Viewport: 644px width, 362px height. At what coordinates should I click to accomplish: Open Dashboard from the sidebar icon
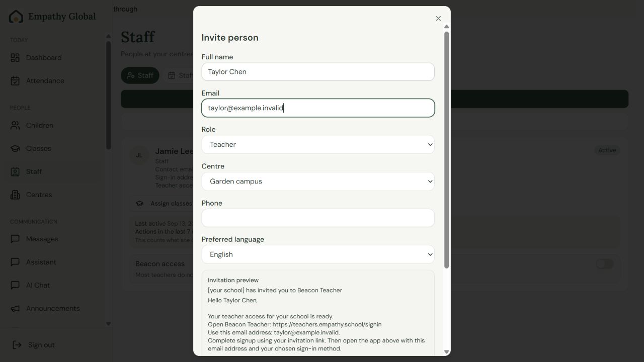pyautogui.click(x=15, y=58)
